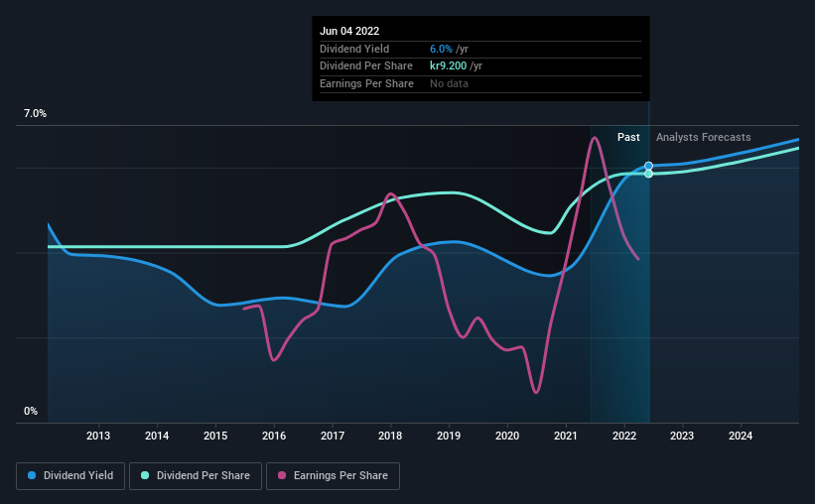Click the Past section label
The height and width of the screenshot is (504, 815).
coord(628,137)
